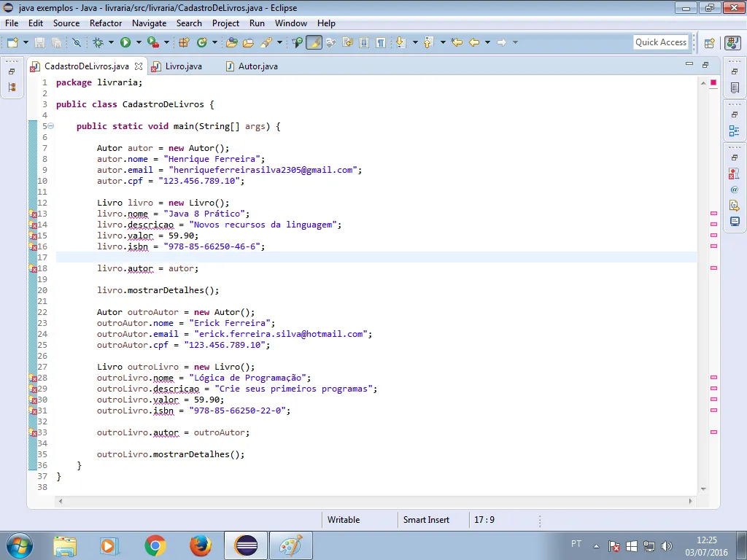
Task: Open Firefox from the Windows taskbar
Action: tap(200, 545)
